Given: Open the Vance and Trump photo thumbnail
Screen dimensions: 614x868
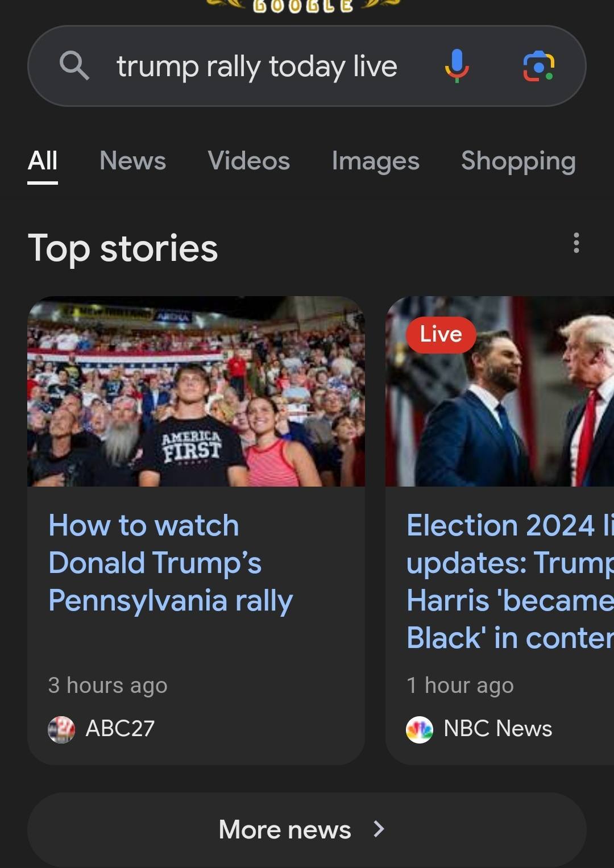Looking at the screenshot, I should (500, 391).
